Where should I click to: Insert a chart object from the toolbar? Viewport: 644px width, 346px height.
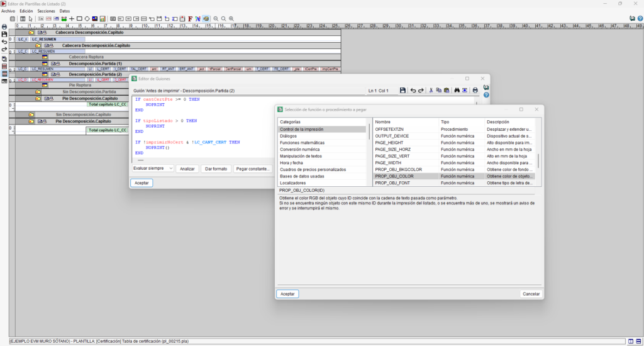tap(103, 19)
